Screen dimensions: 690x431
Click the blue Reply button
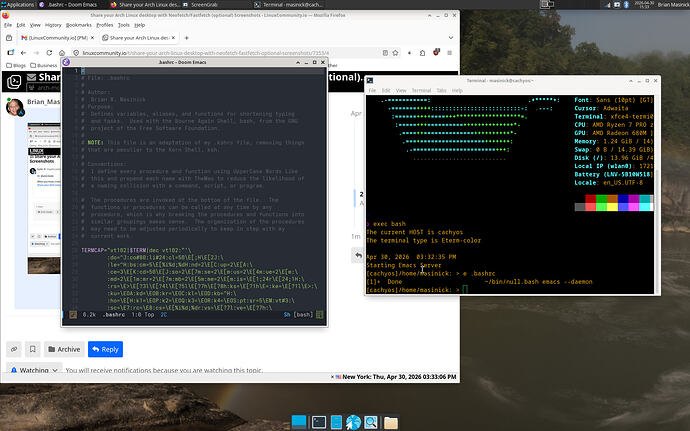pyautogui.click(x=105, y=349)
